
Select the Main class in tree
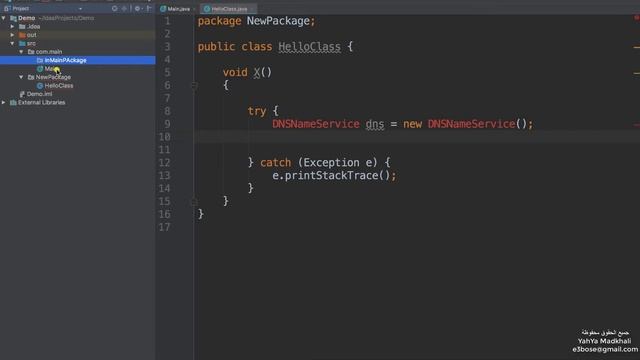[x=52, y=69]
